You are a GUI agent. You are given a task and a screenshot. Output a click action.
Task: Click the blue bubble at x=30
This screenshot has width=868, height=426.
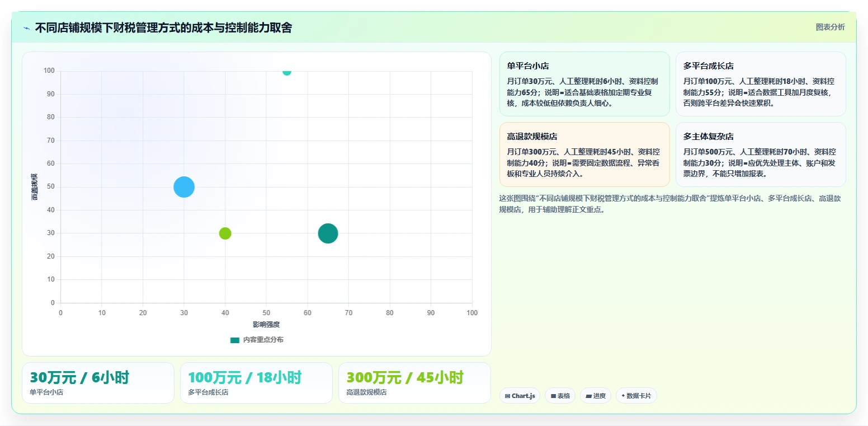point(184,187)
